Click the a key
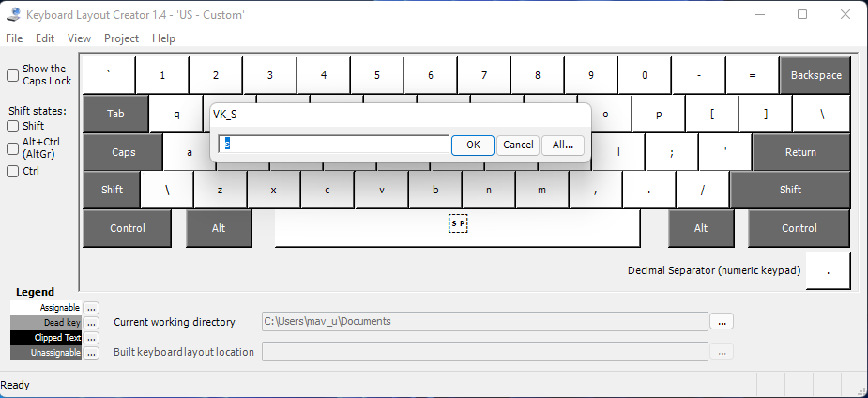The height and width of the screenshot is (398, 868). click(x=188, y=152)
